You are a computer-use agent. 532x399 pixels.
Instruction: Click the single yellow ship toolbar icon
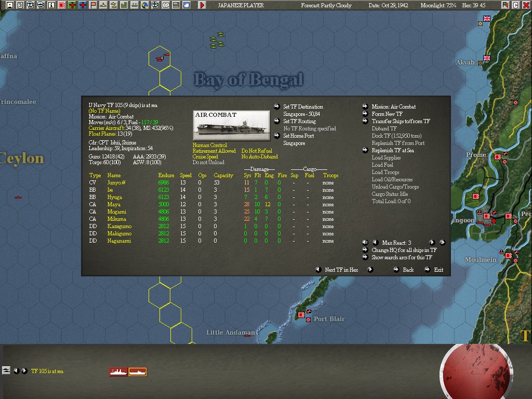[x=103, y=5]
